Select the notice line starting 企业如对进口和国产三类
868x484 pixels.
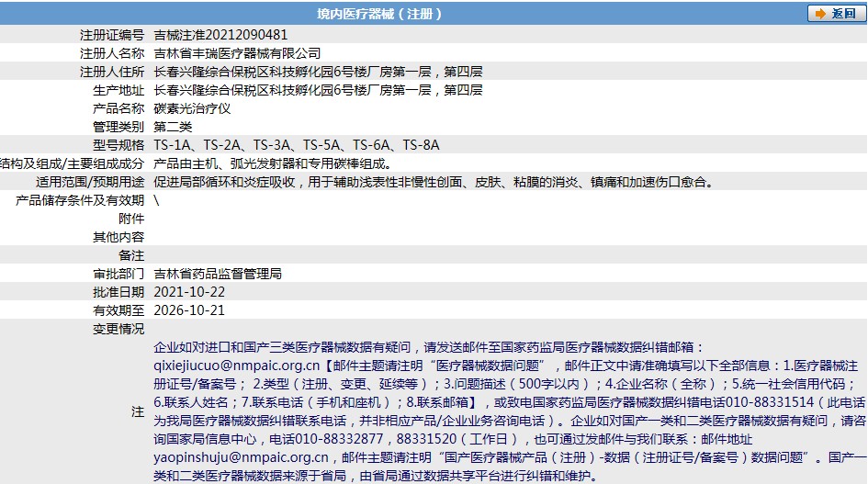428,347
